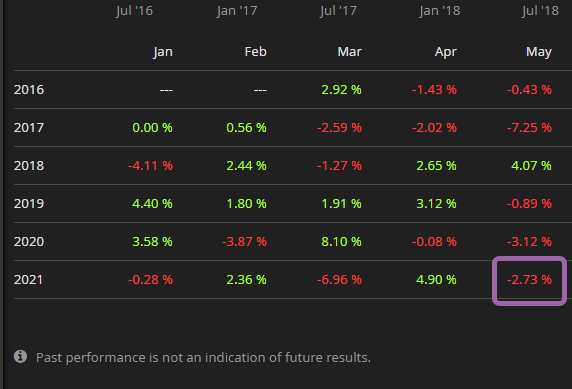Click the past performance disclaimer text

tap(203, 358)
